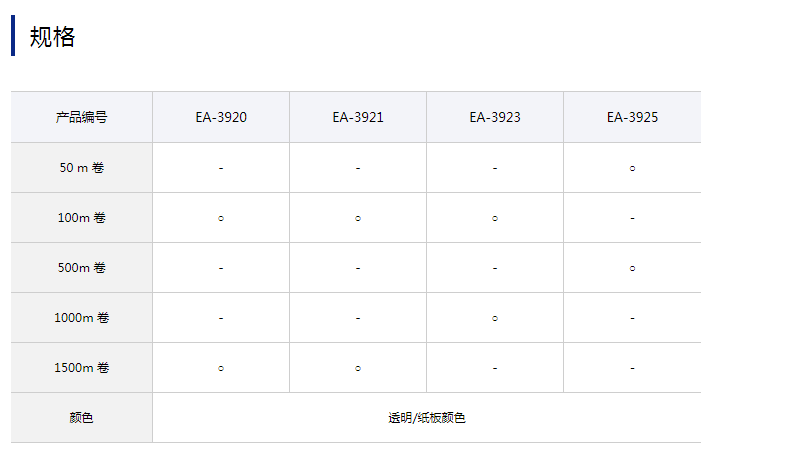This screenshot has height=462, width=803.
Task: Select the 颜色 row label
Action: pos(82,418)
